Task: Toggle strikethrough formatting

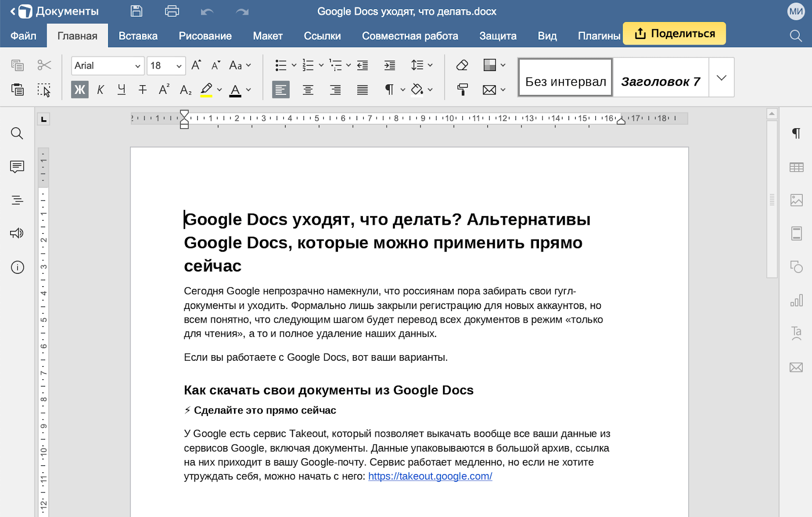Action: pyautogui.click(x=143, y=90)
